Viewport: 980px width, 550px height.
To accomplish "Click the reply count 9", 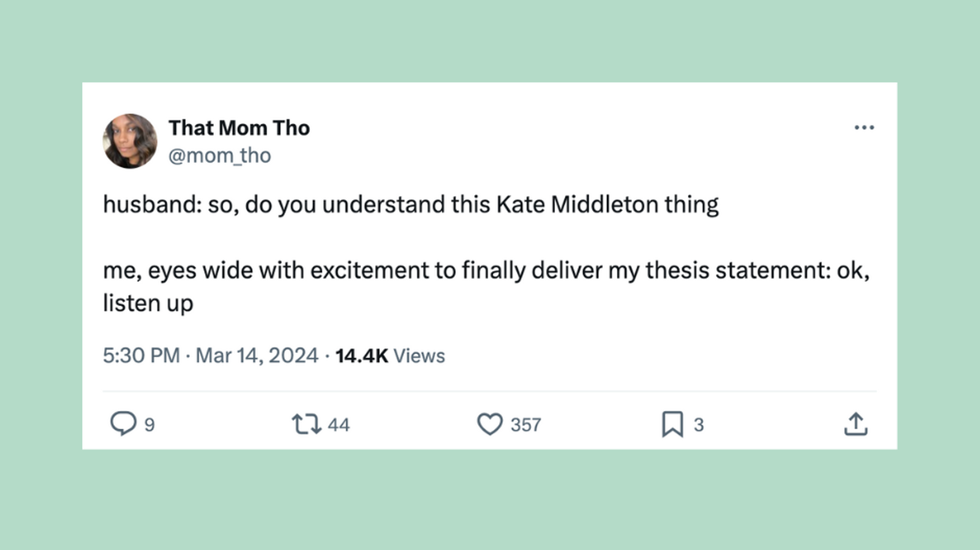I will 149,425.
